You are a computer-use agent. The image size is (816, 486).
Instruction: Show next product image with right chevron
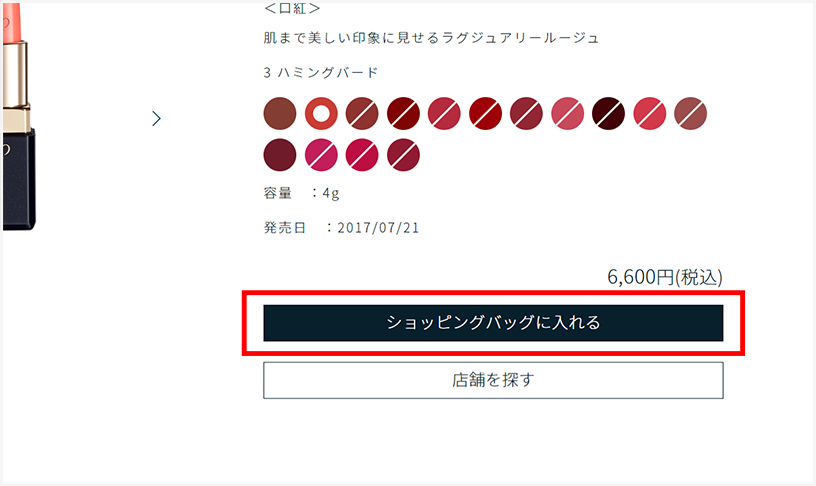tap(156, 119)
